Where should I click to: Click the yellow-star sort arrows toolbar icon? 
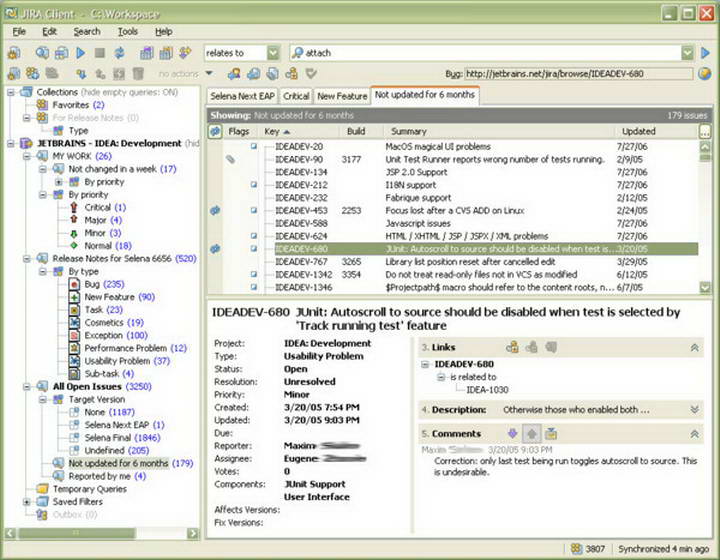click(186, 53)
